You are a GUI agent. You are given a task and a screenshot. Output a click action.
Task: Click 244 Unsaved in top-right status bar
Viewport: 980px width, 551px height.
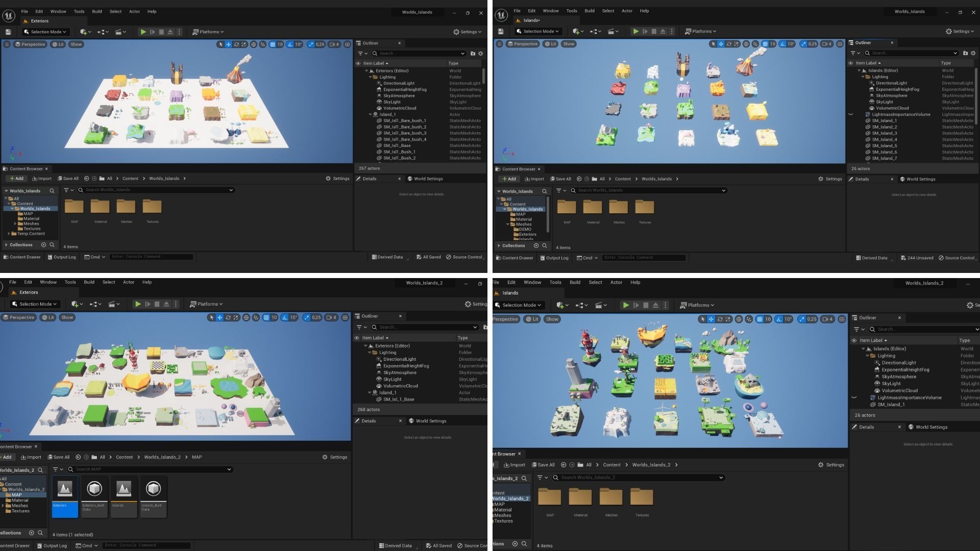(x=917, y=258)
